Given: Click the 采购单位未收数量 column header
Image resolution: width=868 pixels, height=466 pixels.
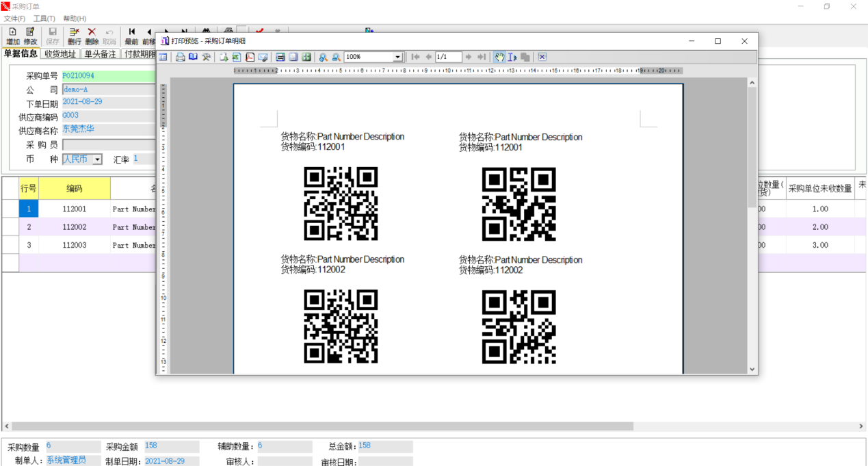Looking at the screenshot, I should [820, 189].
